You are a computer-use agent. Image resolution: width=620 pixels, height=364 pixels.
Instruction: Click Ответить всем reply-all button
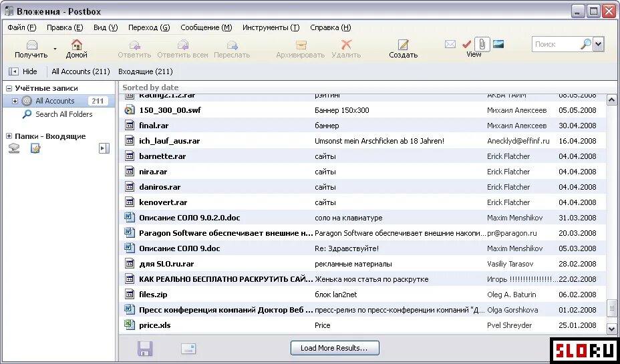click(x=182, y=49)
